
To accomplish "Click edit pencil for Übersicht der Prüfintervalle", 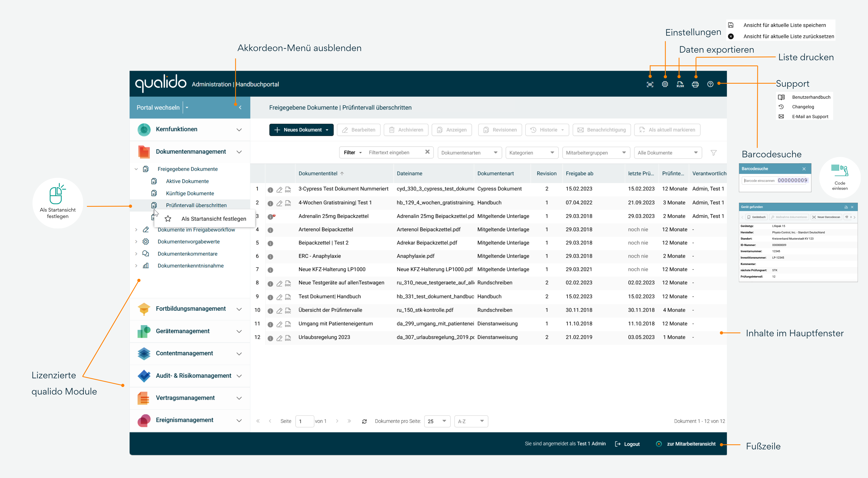I will (x=279, y=311).
